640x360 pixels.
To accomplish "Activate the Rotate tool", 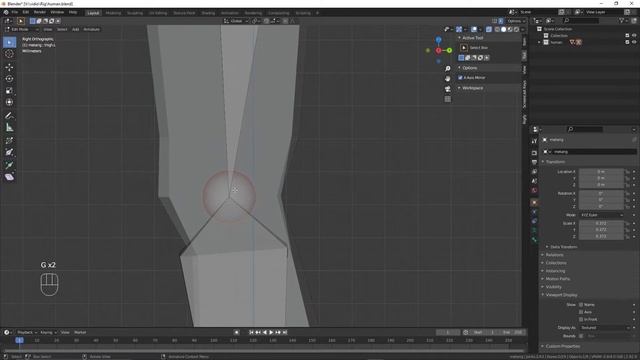I will (x=9, y=78).
